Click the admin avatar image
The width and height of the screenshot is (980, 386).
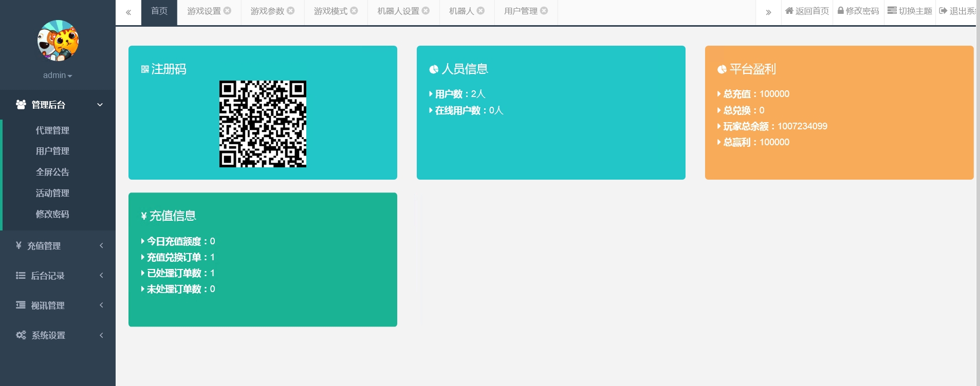(x=58, y=41)
